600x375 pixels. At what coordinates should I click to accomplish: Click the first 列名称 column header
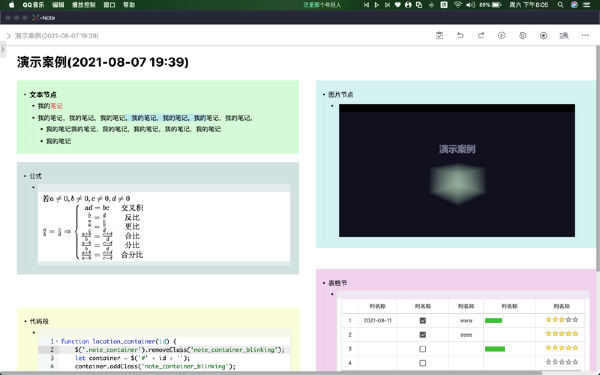[377, 306]
